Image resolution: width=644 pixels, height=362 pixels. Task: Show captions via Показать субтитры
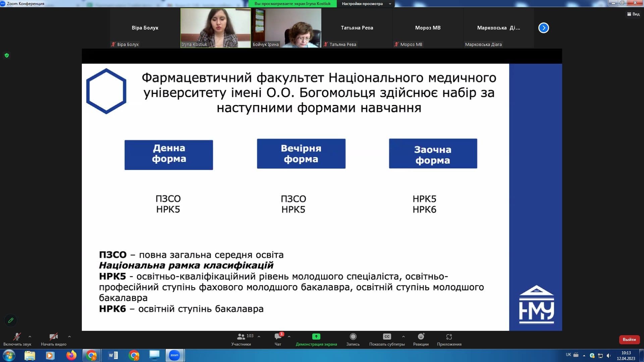387,340
